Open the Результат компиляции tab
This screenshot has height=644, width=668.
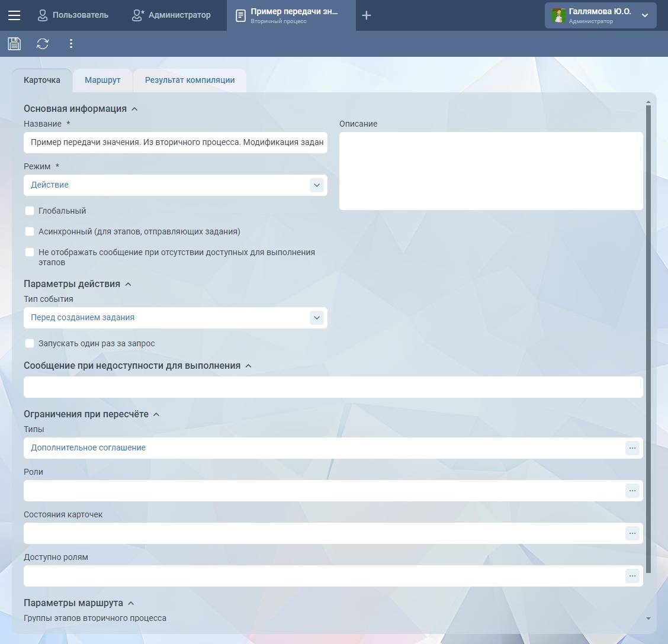pyautogui.click(x=190, y=80)
